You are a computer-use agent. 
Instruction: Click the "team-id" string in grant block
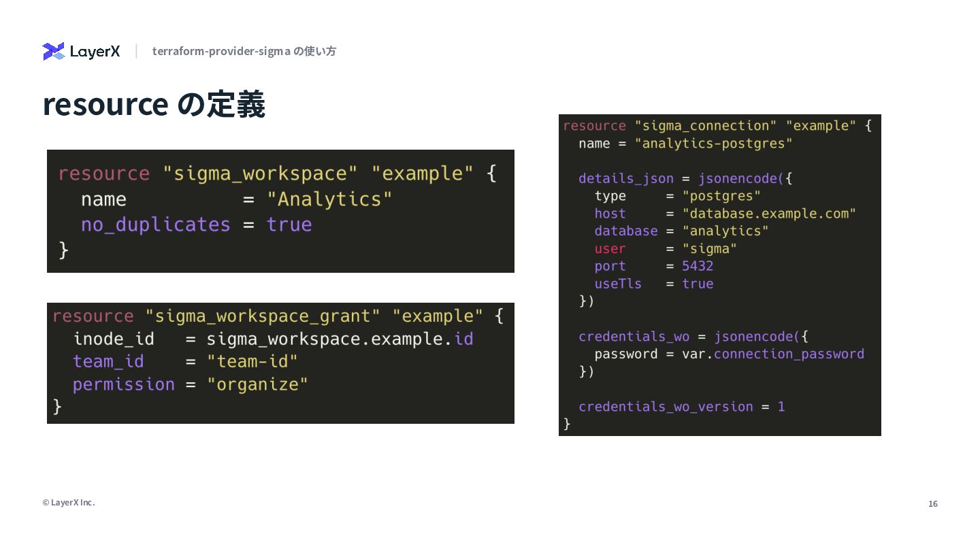pos(252,361)
